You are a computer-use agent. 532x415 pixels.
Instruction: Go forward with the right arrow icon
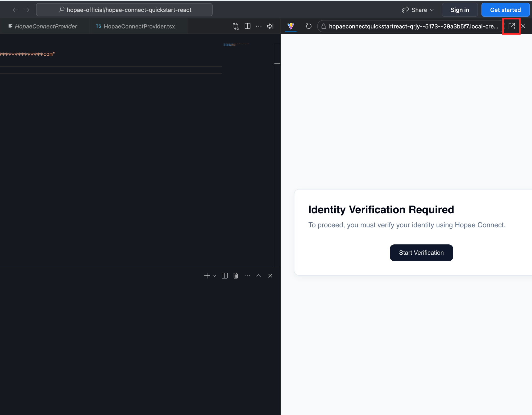click(27, 10)
